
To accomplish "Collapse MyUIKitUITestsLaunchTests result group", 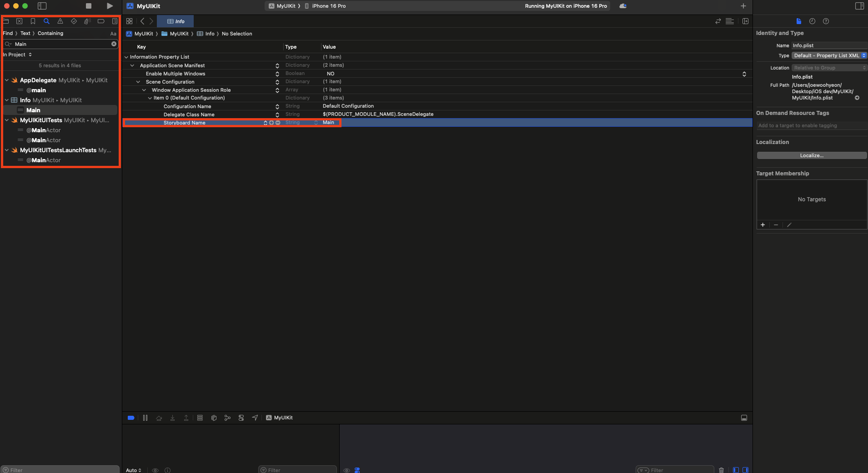I will (x=7, y=150).
